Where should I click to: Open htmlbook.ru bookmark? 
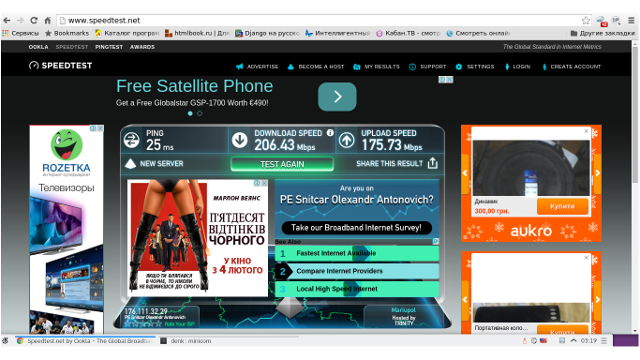196,33
